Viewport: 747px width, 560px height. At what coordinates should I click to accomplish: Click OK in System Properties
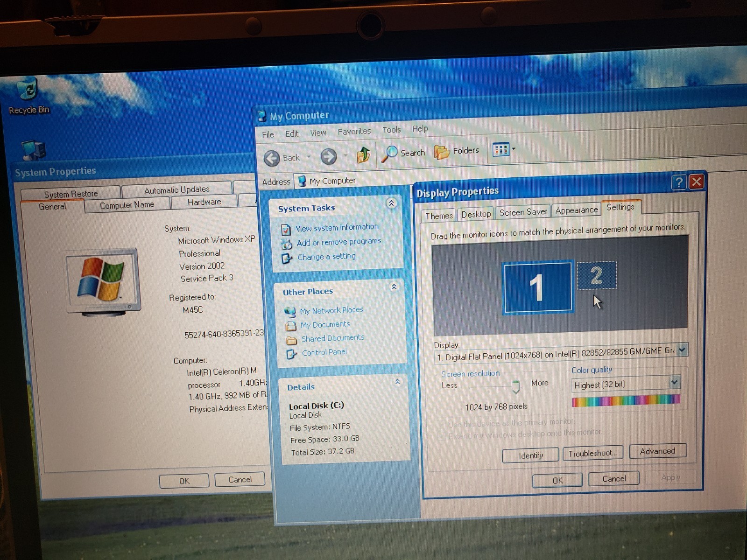184,481
